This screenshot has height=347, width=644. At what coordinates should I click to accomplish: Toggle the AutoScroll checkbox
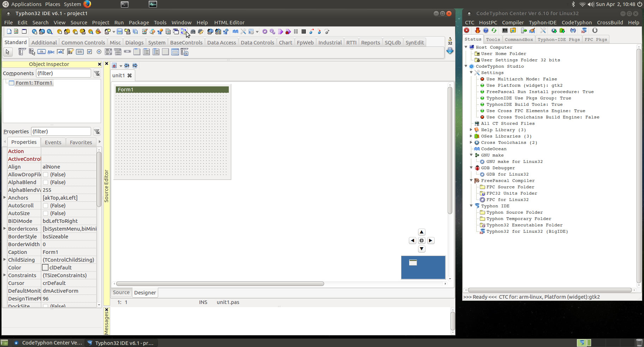46,206
